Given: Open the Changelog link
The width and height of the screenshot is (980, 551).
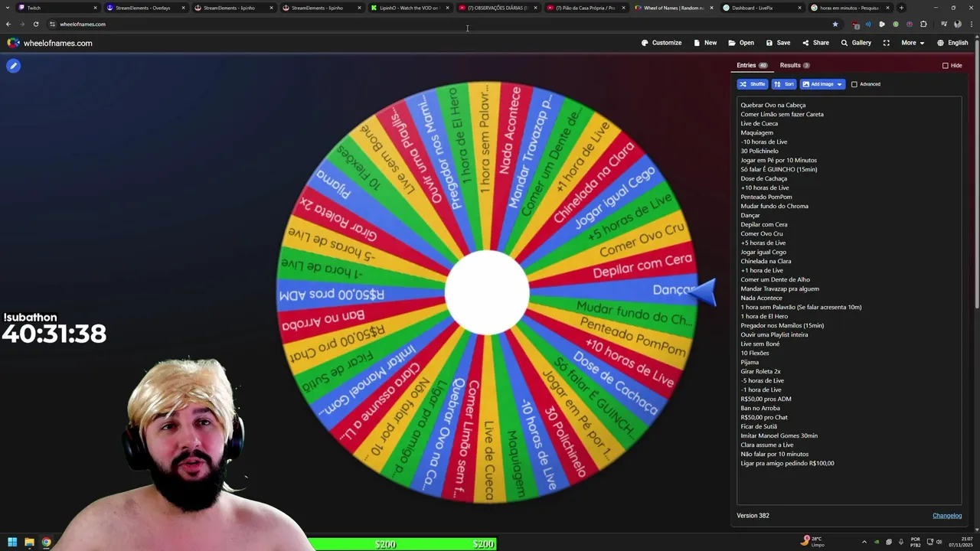Looking at the screenshot, I should click(x=947, y=516).
